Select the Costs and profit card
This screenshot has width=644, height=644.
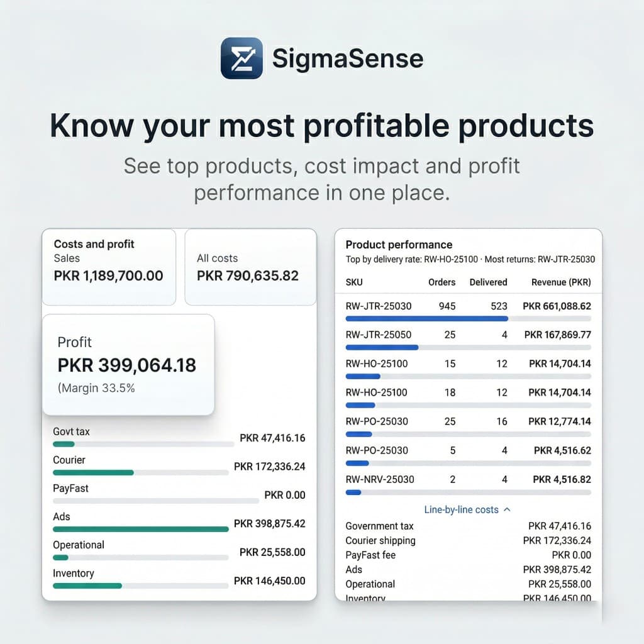(108, 267)
